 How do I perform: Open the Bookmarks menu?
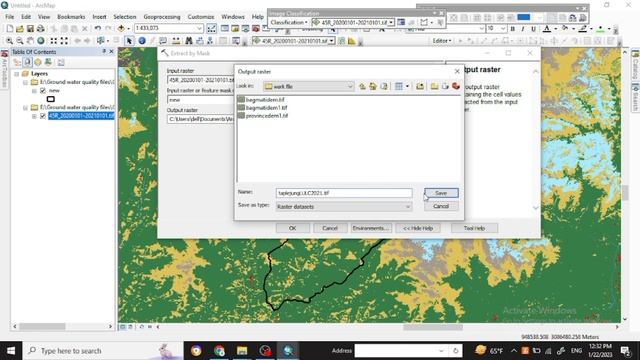(71, 17)
